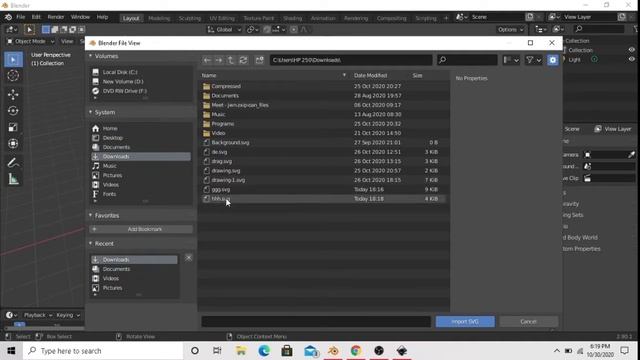Click the Add Bookmark button
This screenshot has height=360, width=640.
[141, 229]
